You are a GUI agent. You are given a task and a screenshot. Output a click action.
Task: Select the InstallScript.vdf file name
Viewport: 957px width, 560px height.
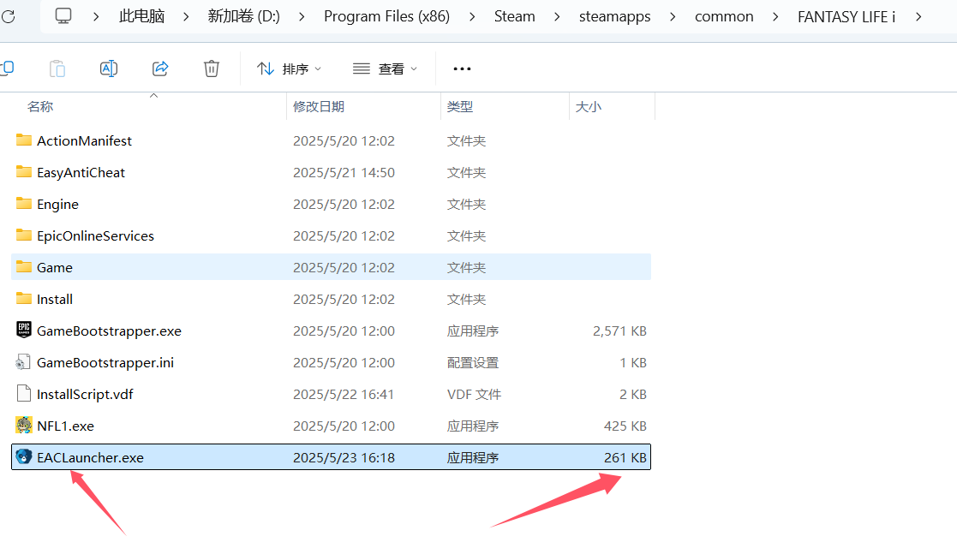point(85,395)
